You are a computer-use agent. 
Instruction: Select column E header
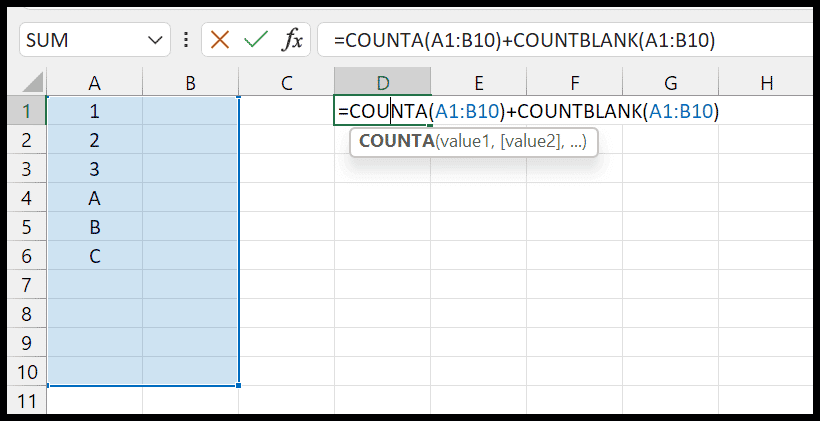[x=479, y=83]
